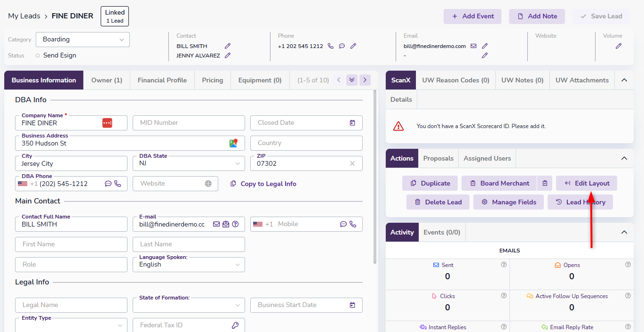Click the pencil edit icon beside BILL SMITH
This screenshot has height=332, width=644.
point(228,46)
